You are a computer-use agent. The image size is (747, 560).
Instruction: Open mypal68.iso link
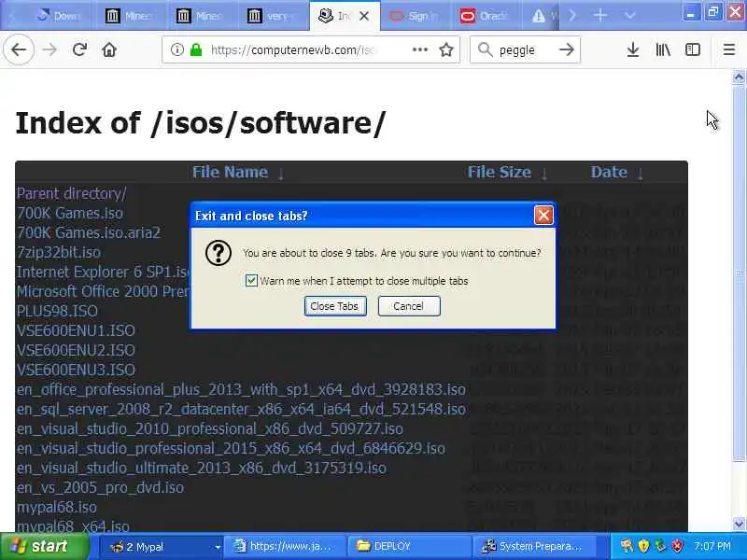pyautogui.click(x=56, y=507)
